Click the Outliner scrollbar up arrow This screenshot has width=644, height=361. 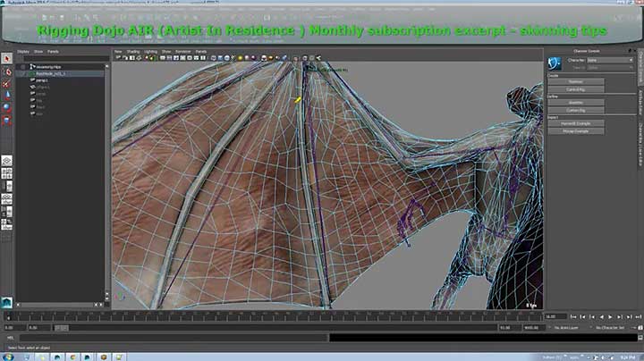pos(107,66)
